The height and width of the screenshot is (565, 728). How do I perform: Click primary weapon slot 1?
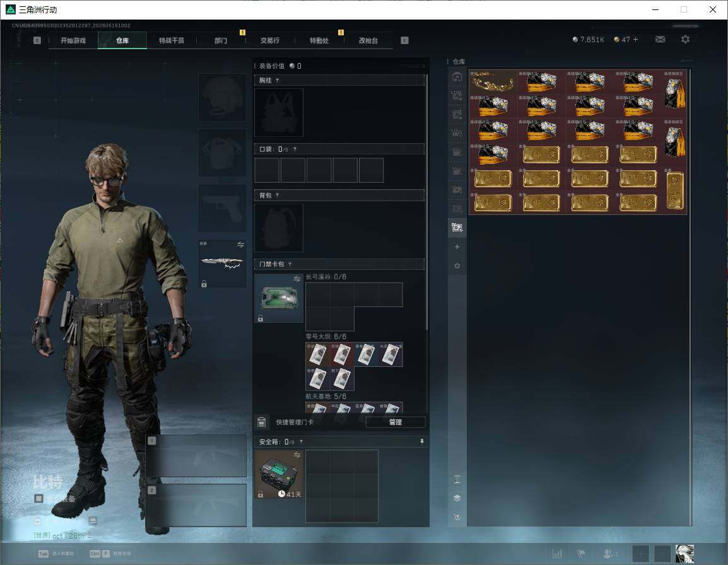coord(196,455)
